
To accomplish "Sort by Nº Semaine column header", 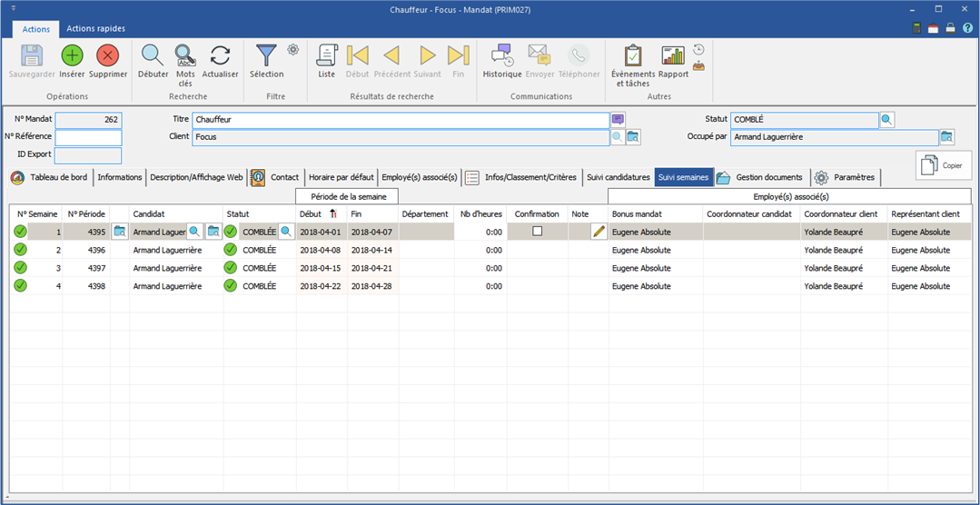I will tap(36, 213).
